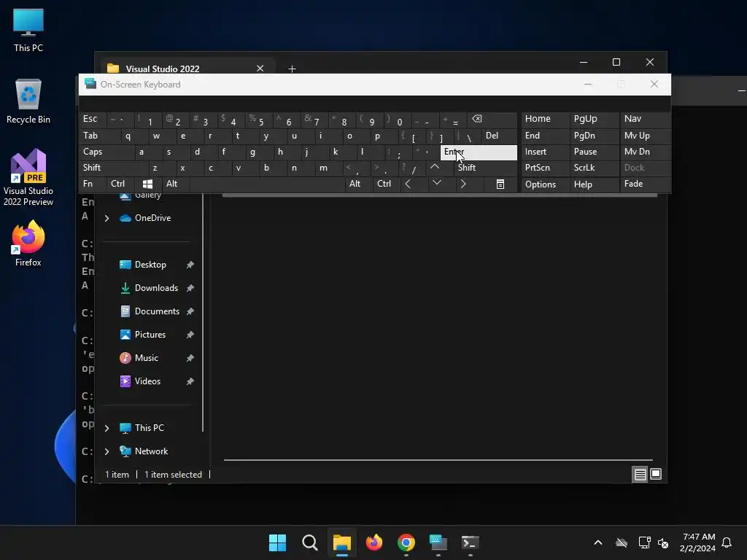Open taskbar Search
Image resolution: width=747 pixels, height=560 pixels.
pos(309,542)
